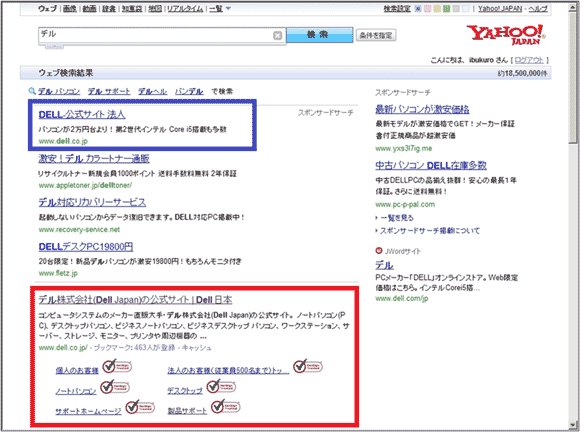Click VeriSign Trusted seal next to サポートホームページ

tap(140, 407)
